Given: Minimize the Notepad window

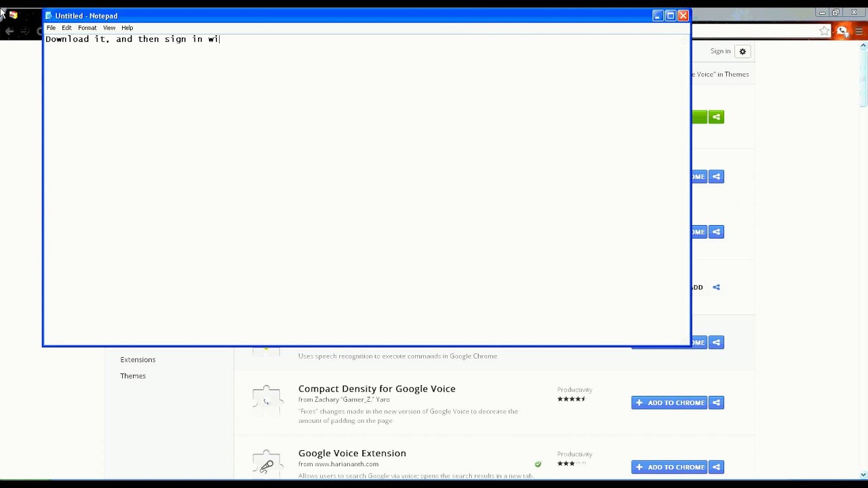Looking at the screenshot, I should [658, 16].
